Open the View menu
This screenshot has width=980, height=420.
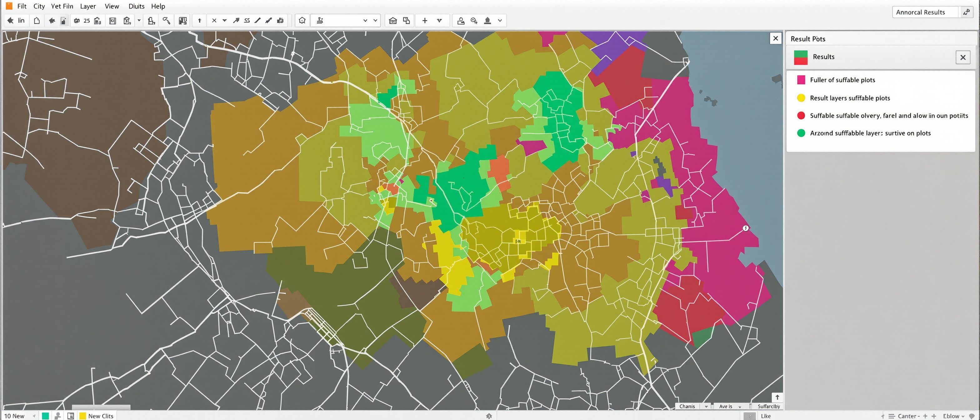click(112, 6)
